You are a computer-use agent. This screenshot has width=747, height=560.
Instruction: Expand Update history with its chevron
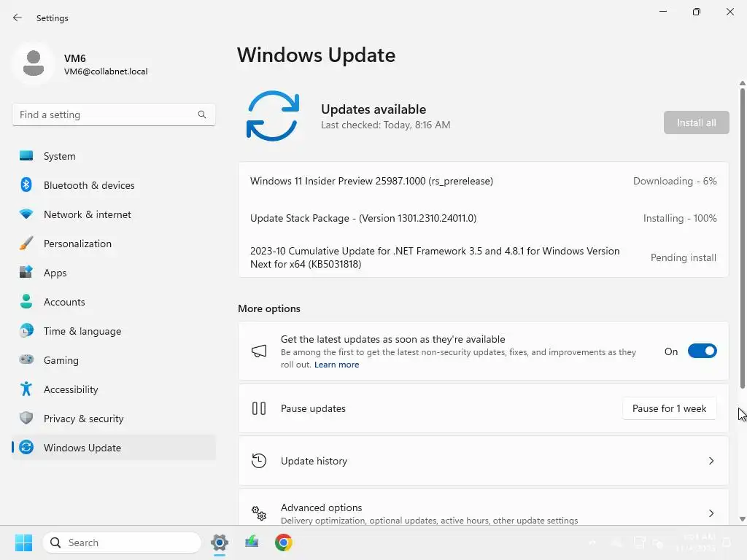tap(711, 461)
